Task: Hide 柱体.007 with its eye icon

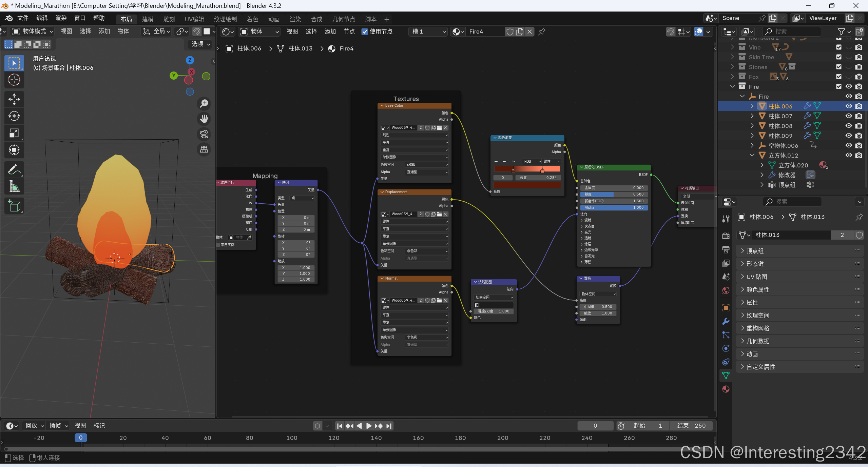Action: (848, 116)
